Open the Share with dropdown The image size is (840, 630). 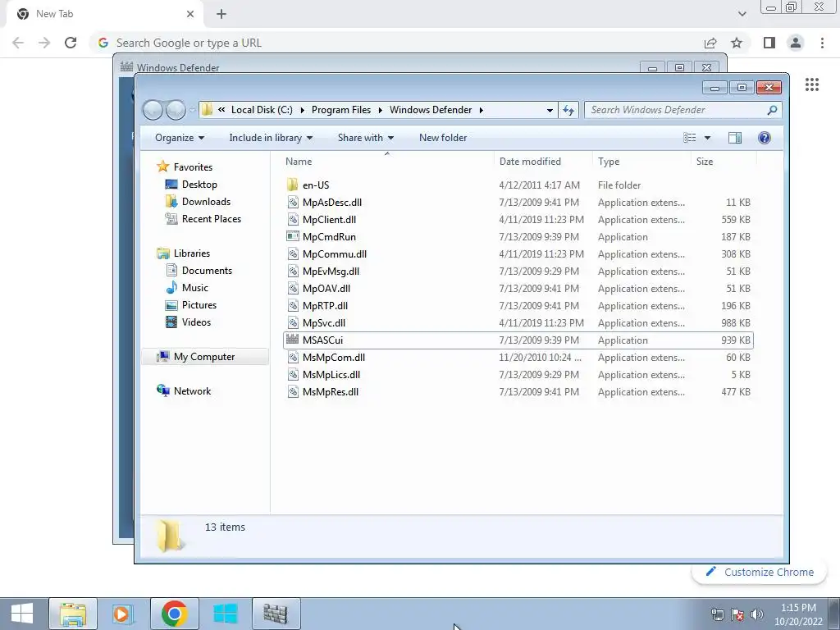(x=365, y=138)
